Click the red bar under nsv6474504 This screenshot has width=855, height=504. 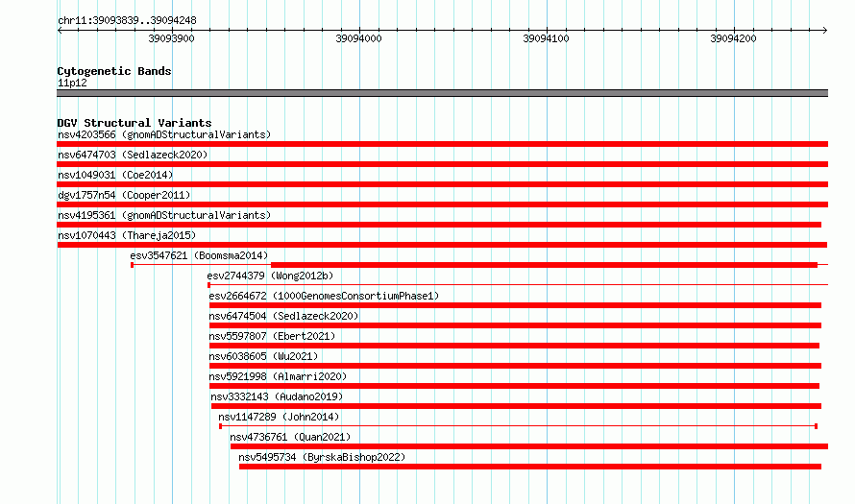(515, 325)
